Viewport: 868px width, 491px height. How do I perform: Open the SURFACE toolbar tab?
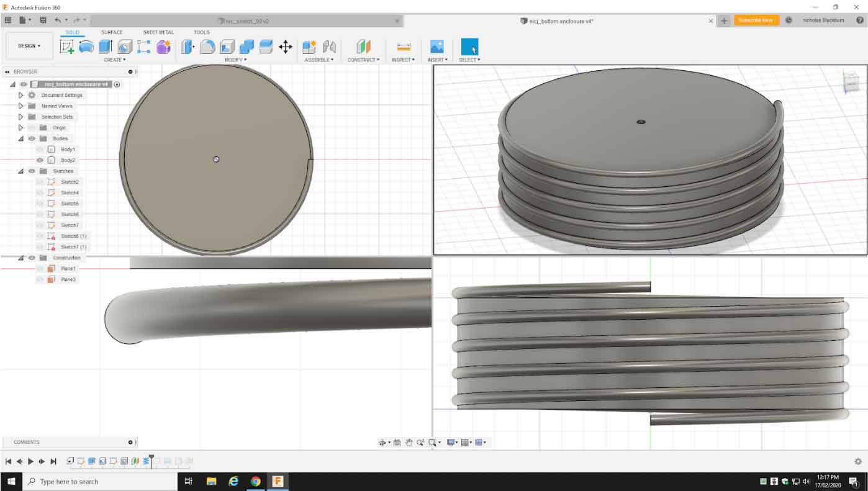pos(112,32)
